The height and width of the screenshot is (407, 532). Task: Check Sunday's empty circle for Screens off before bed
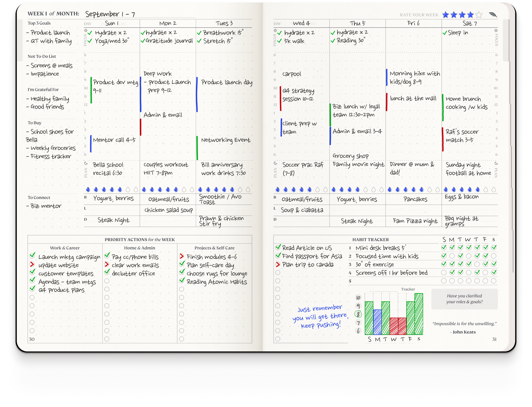click(444, 272)
